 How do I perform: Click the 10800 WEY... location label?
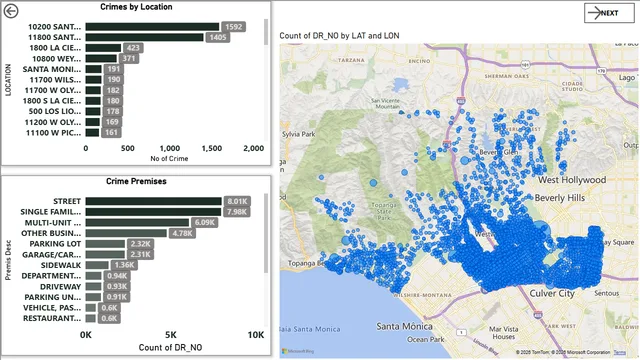coord(57,59)
